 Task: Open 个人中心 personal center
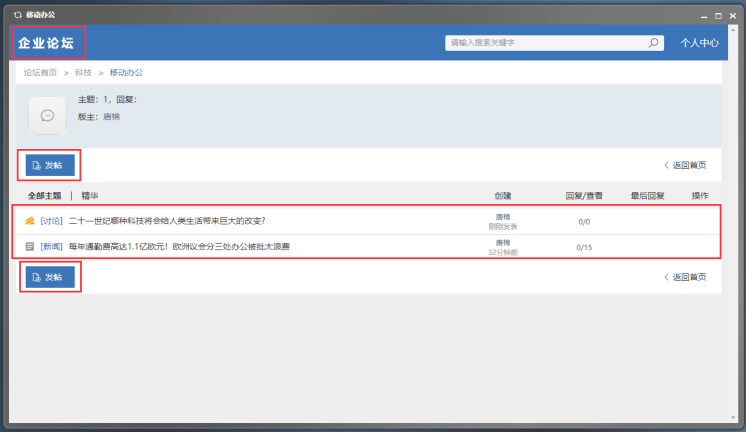(699, 43)
